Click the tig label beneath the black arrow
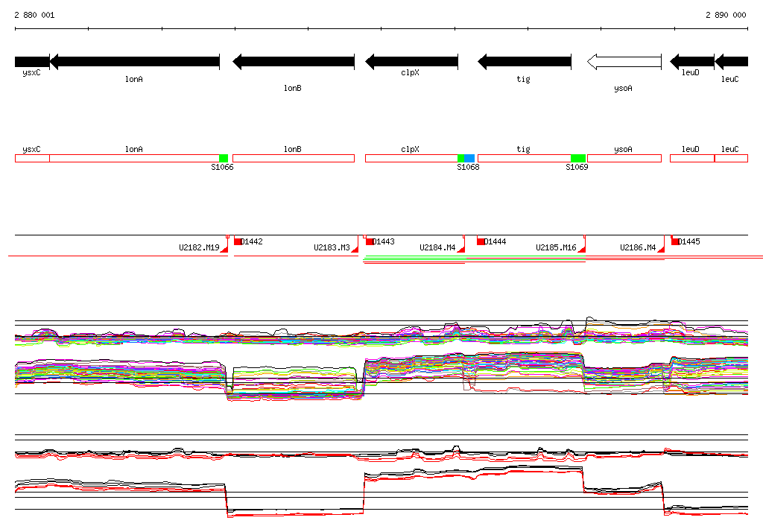 click(524, 79)
